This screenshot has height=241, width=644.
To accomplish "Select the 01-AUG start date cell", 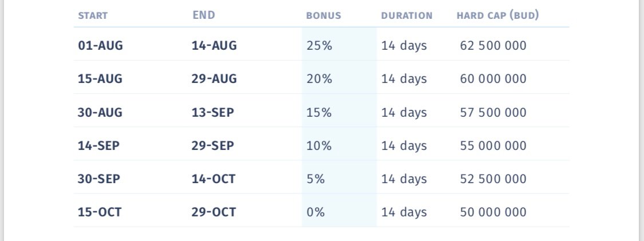I will coord(101,46).
